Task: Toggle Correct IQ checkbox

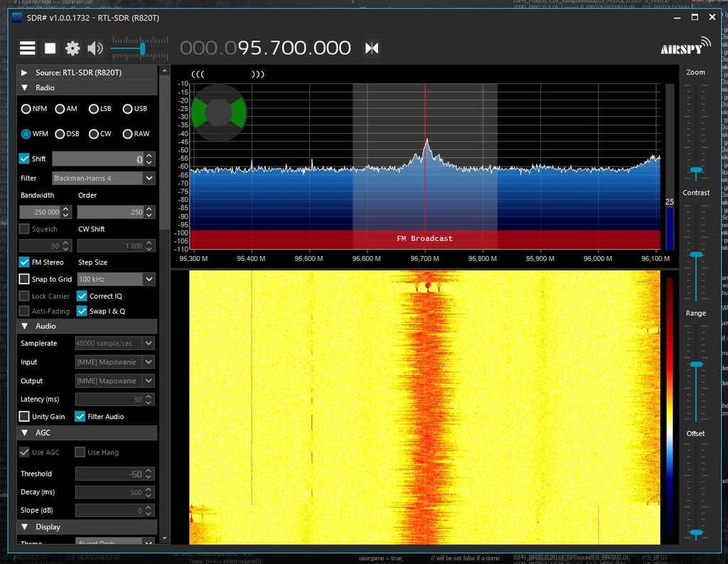Action: coord(82,296)
